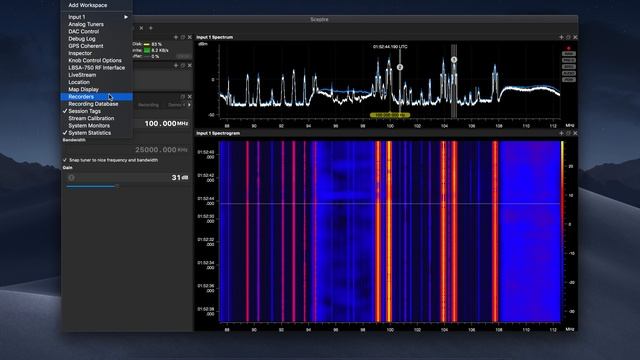Image resolution: width=640 pixels, height=360 pixels.
Task: Close the current workspace tab X
Action: (x=141, y=28)
